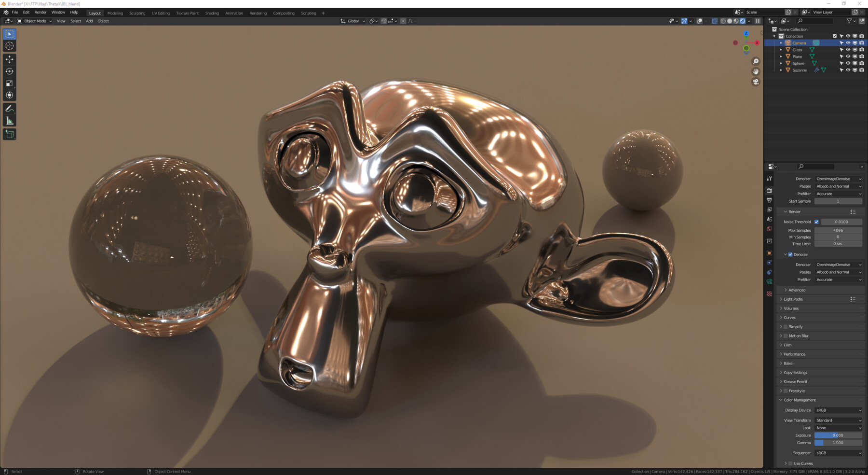Open the Tool properties tab
The width and height of the screenshot is (868, 475).
pyautogui.click(x=769, y=179)
